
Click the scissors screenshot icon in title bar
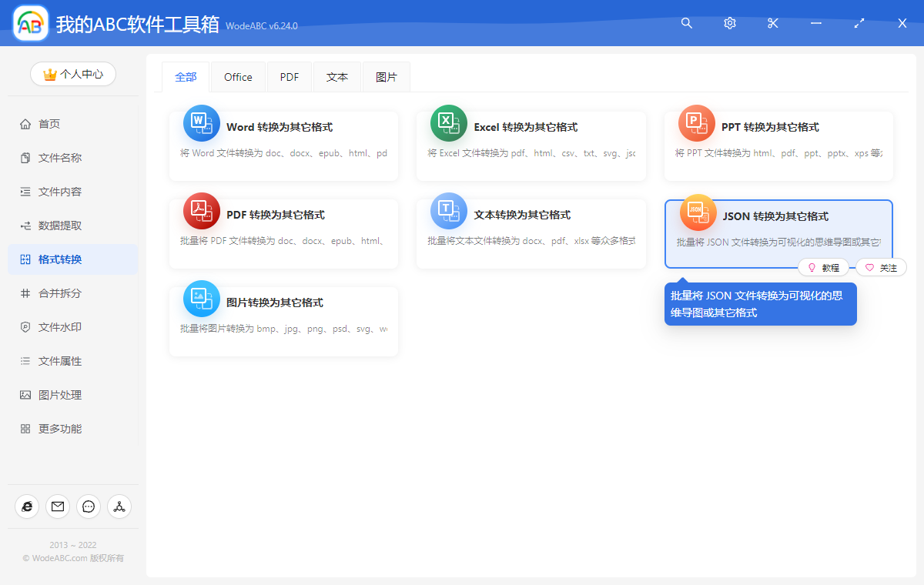click(x=772, y=23)
